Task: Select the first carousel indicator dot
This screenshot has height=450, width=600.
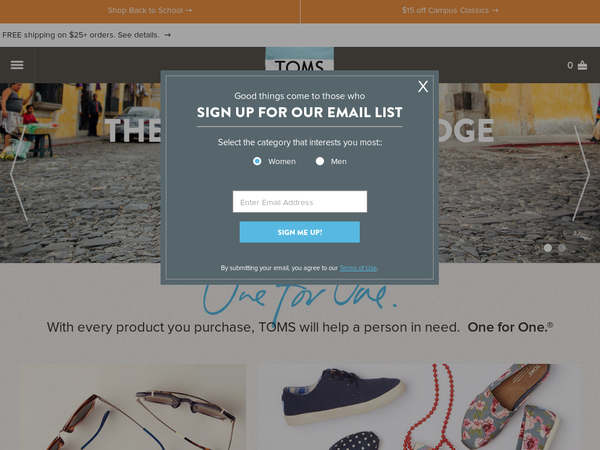Action: click(548, 248)
